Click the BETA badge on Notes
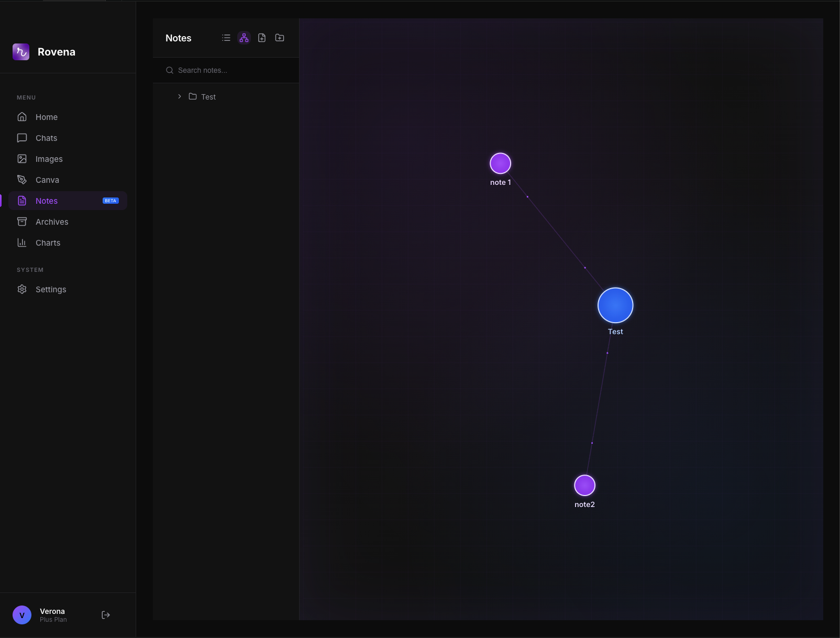Image resolution: width=840 pixels, height=638 pixels. pyautogui.click(x=110, y=201)
